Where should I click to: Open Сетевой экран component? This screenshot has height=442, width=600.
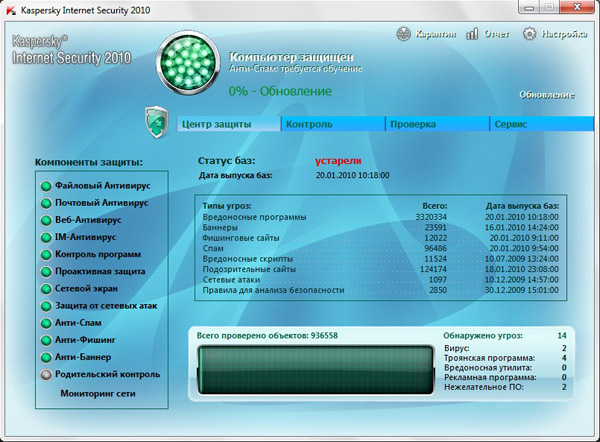pos(86,289)
